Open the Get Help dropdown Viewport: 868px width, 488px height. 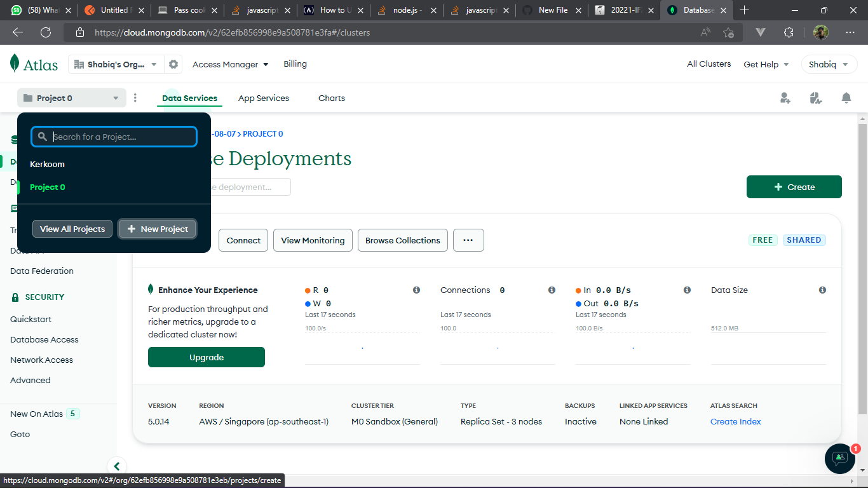click(766, 64)
